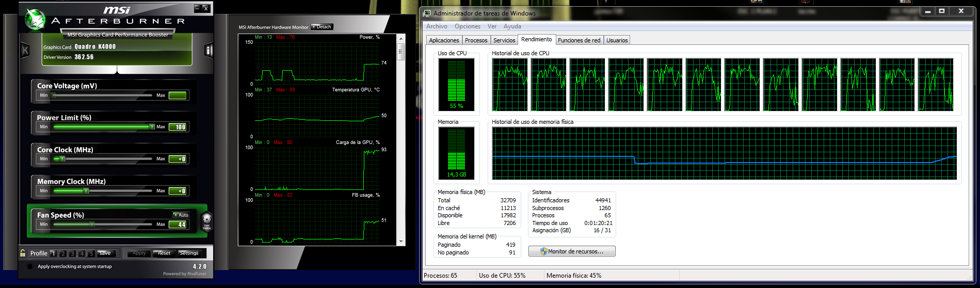Click status bar text Procesos: 65
This screenshot has height=288, width=980.
[x=440, y=276]
